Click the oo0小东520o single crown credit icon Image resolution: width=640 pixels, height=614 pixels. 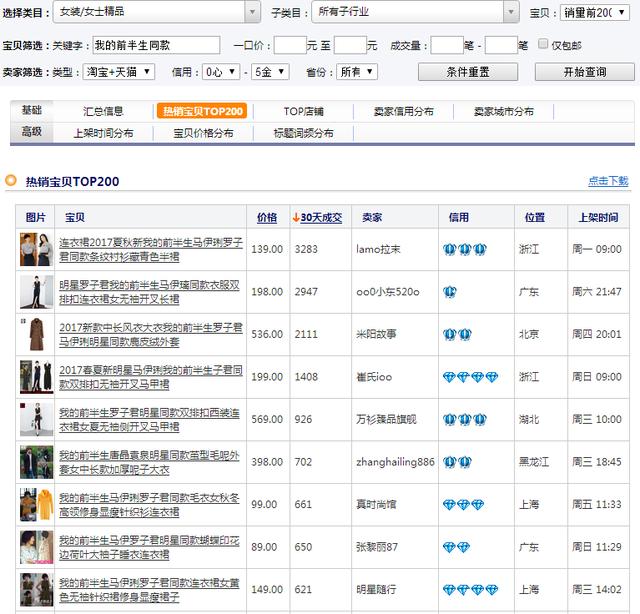(449, 292)
